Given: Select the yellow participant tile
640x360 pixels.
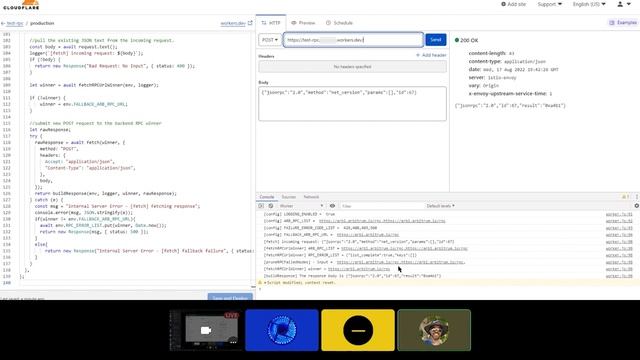Looking at the screenshot, I should pyautogui.click(x=358, y=330).
